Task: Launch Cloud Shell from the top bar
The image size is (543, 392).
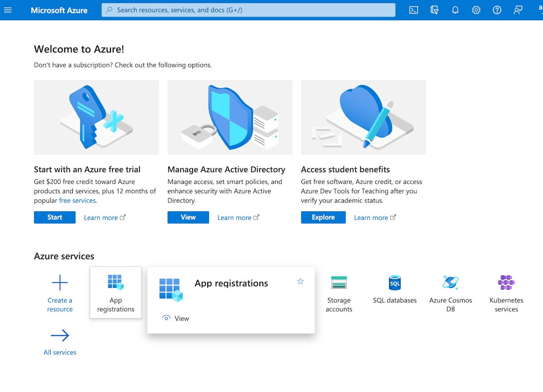Action: pos(414,10)
